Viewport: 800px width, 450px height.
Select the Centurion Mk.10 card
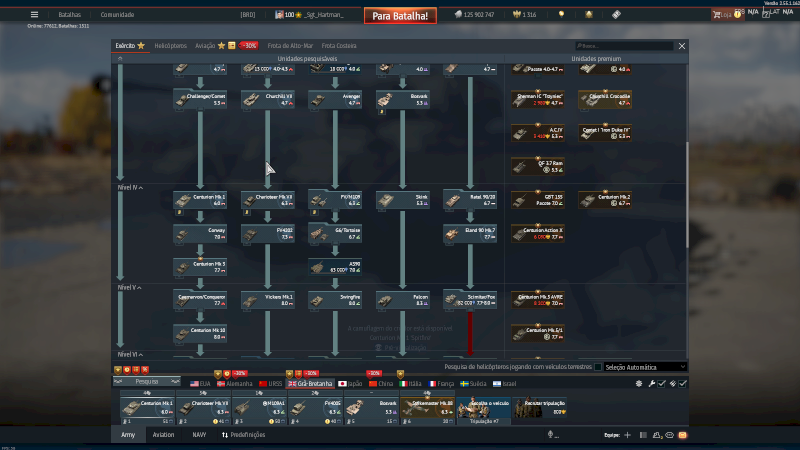click(200, 333)
